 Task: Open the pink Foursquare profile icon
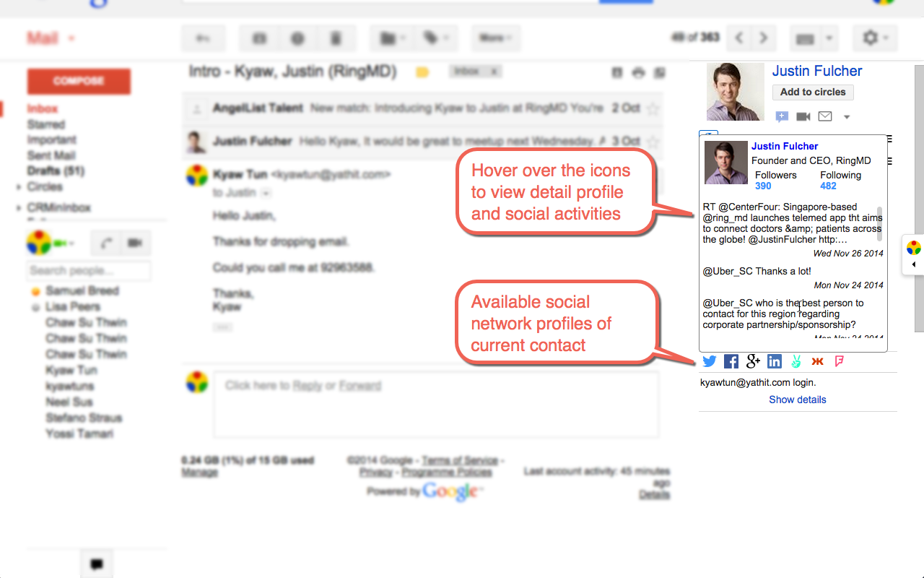click(x=840, y=361)
